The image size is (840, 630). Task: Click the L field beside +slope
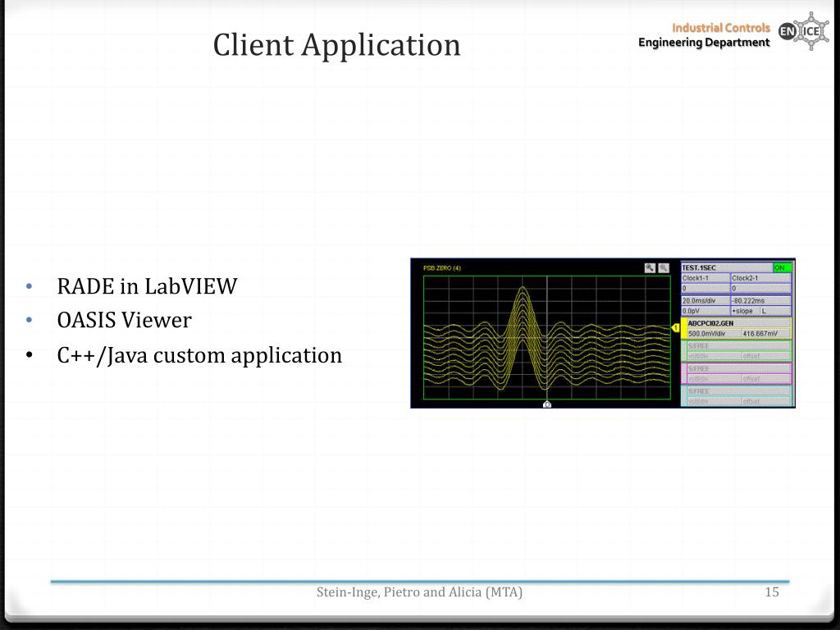click(776, 311)
